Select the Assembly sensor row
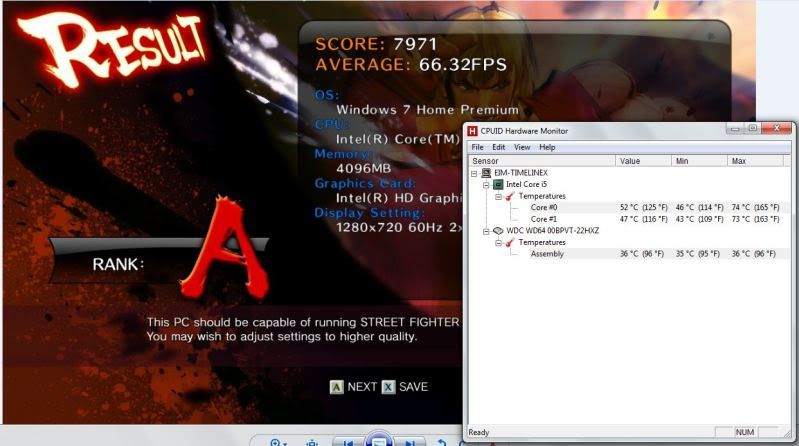Image resolution: width=799 pixels, height=446 pixels. (629, 254)
